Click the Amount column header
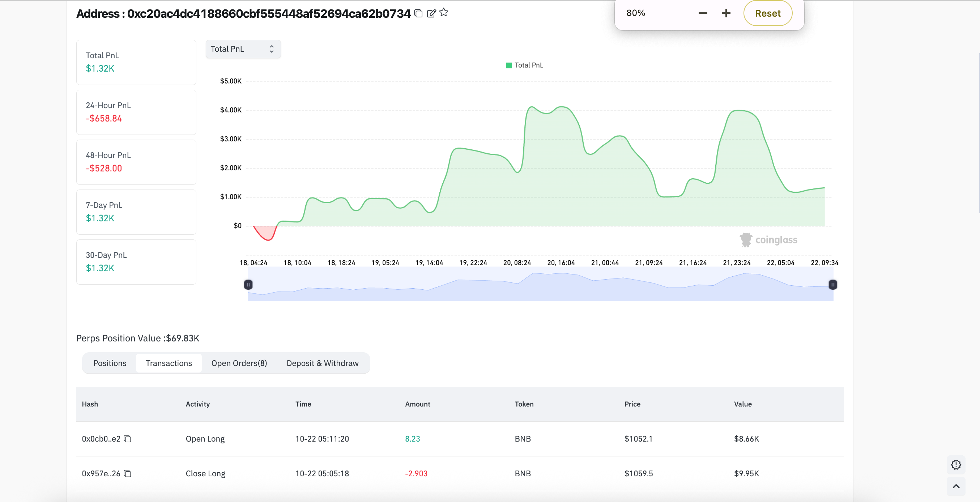This screenshot has width=980, height=502. 417,404
